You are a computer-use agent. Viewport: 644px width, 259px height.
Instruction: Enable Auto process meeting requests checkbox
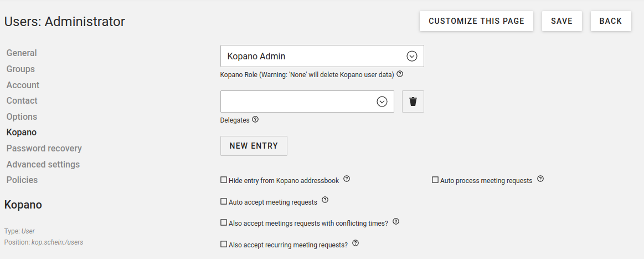click(435, 180)
